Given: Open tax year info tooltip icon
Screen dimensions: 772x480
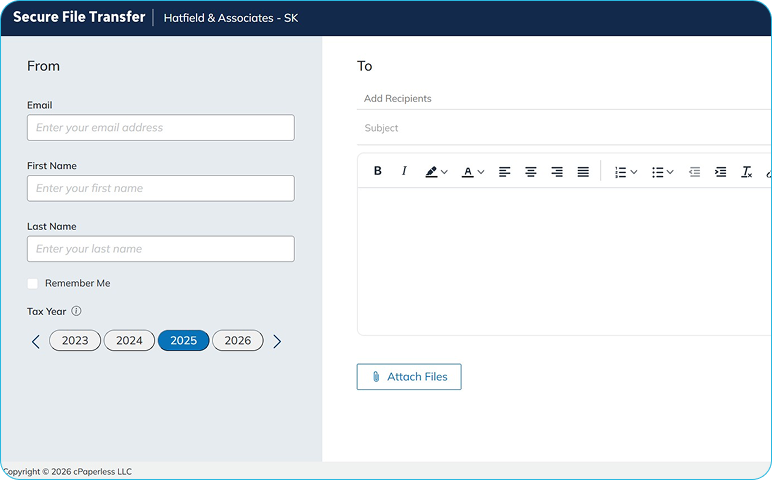Looking at the screenshot, I should pyautogui.click(x=77, y=311).
